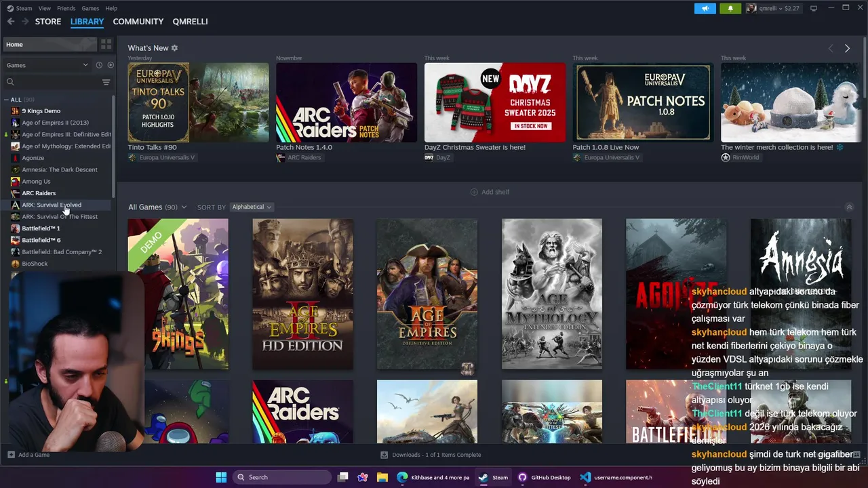The width and height of the screenshot is (868, 488).
Task: Switch to the STORE tab
Action: tap(48, 22)
